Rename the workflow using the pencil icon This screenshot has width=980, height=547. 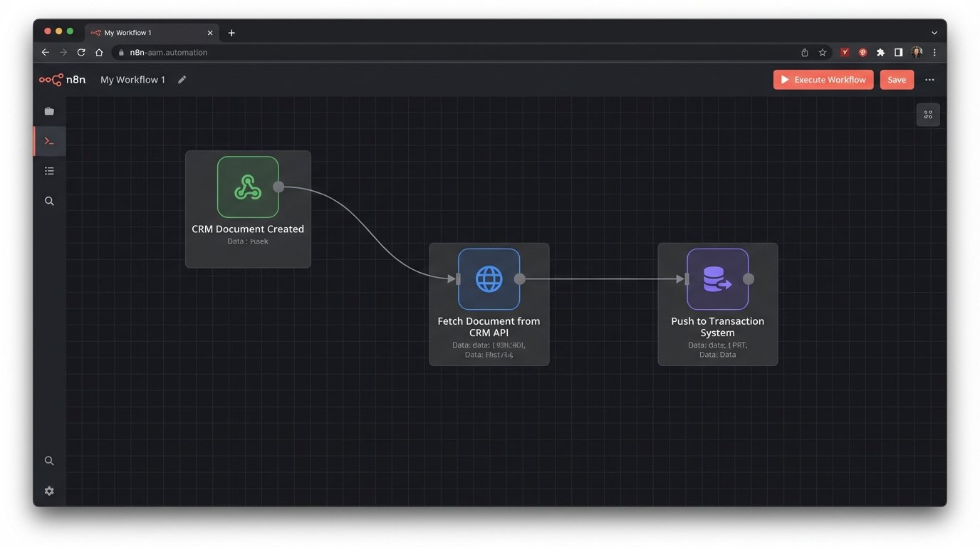[182, 79]
